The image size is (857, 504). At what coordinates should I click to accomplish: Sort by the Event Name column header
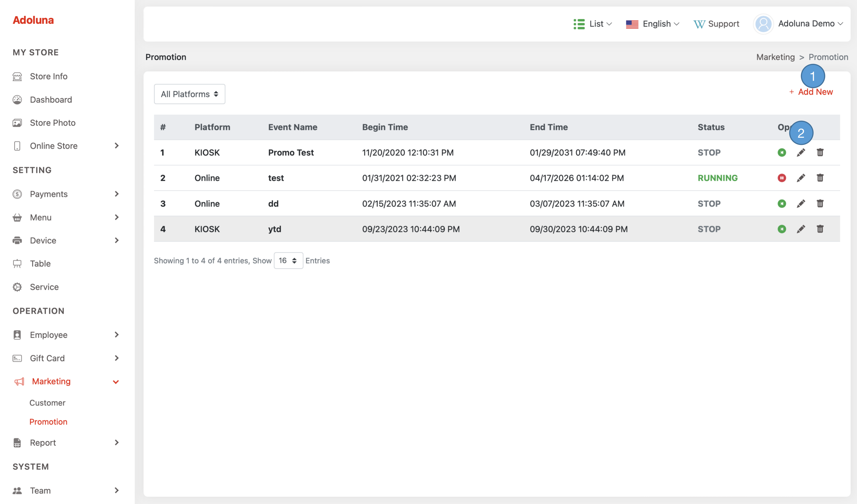(293, 127)
